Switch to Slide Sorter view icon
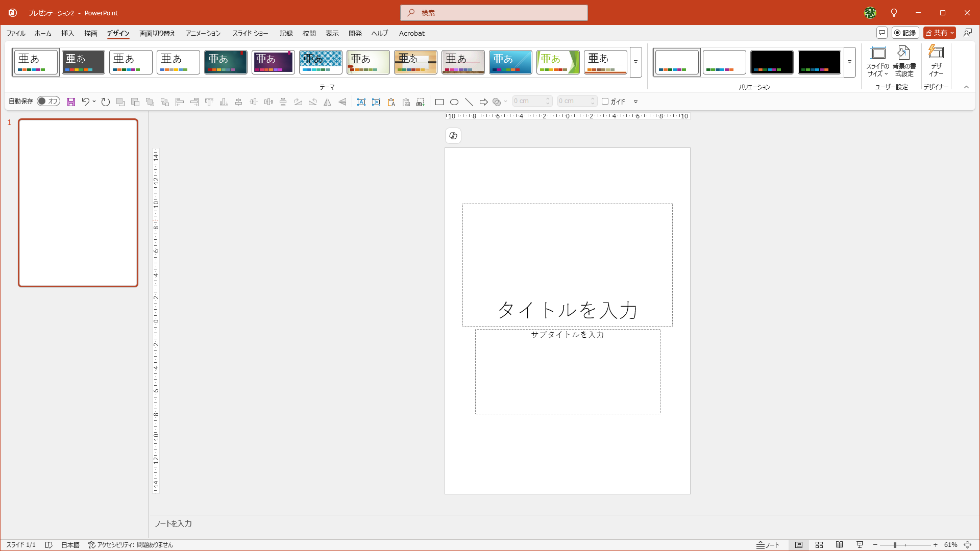This screenshot has width=980, height=551. [819, 545]
